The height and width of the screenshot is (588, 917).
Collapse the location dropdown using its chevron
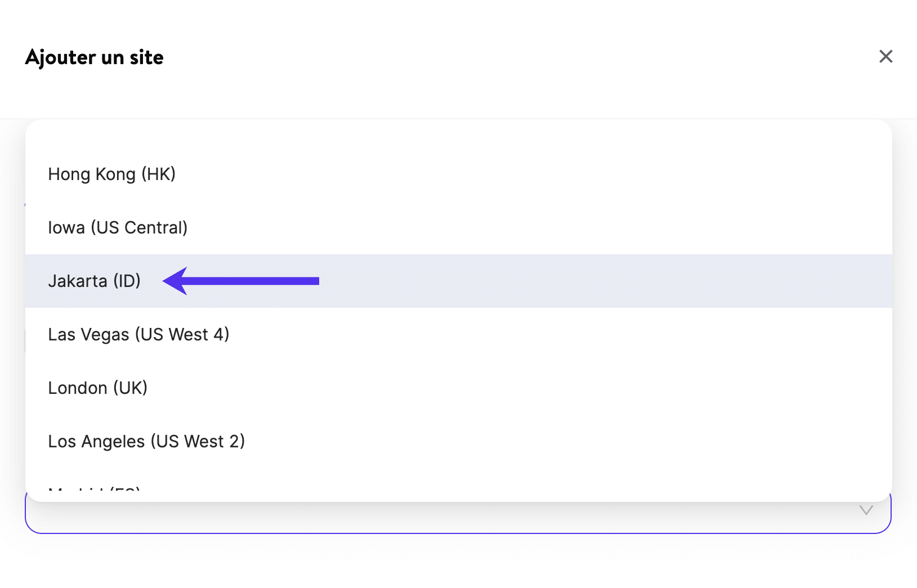(866, 510)
